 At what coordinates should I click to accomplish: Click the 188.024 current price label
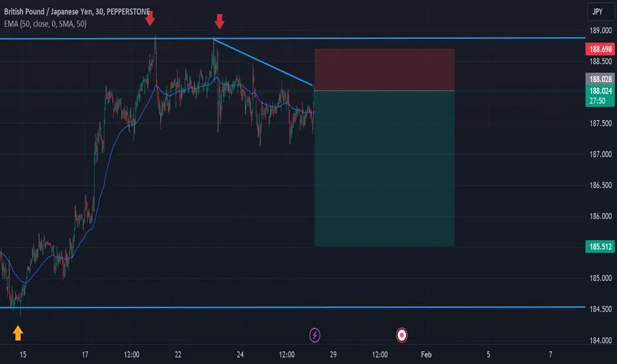click(600, 91)
